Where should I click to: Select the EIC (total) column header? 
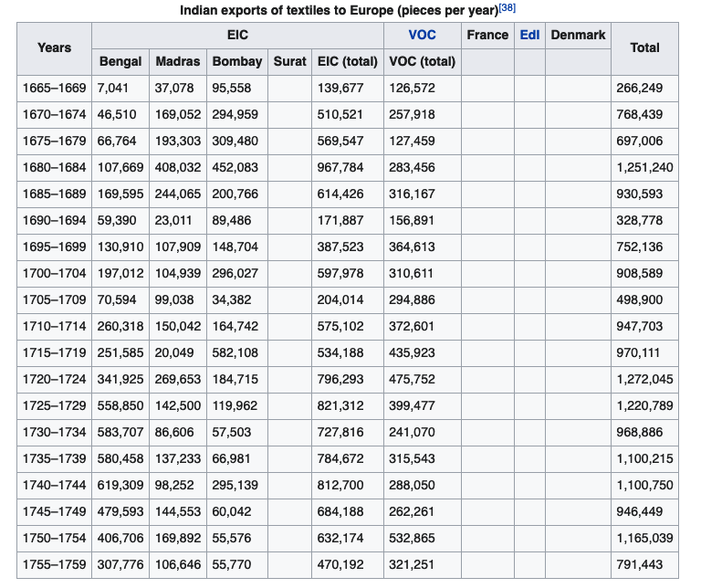click(x=347, y=61)
